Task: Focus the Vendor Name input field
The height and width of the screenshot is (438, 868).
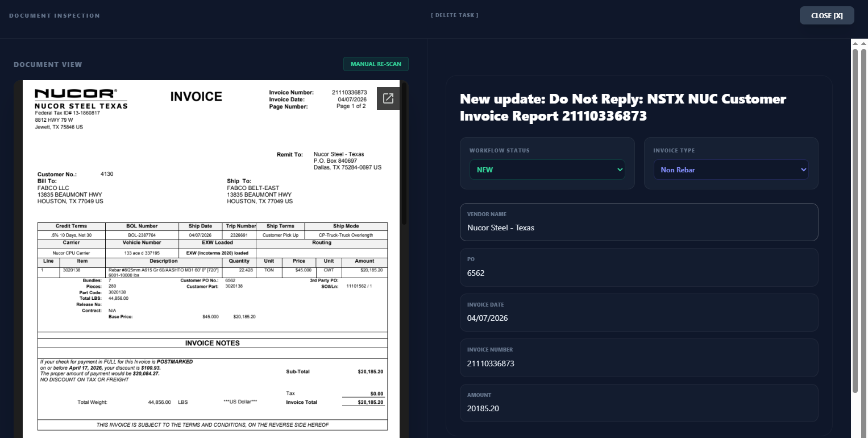Action: tap(639, 222)
